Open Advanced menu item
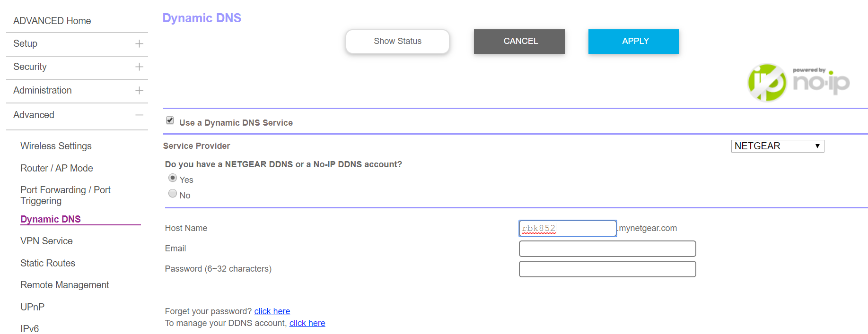868x334 pixels. 34,115
